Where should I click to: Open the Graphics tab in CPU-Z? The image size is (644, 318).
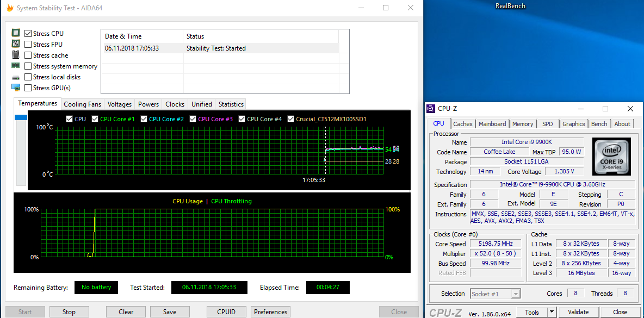pos(573,124)
